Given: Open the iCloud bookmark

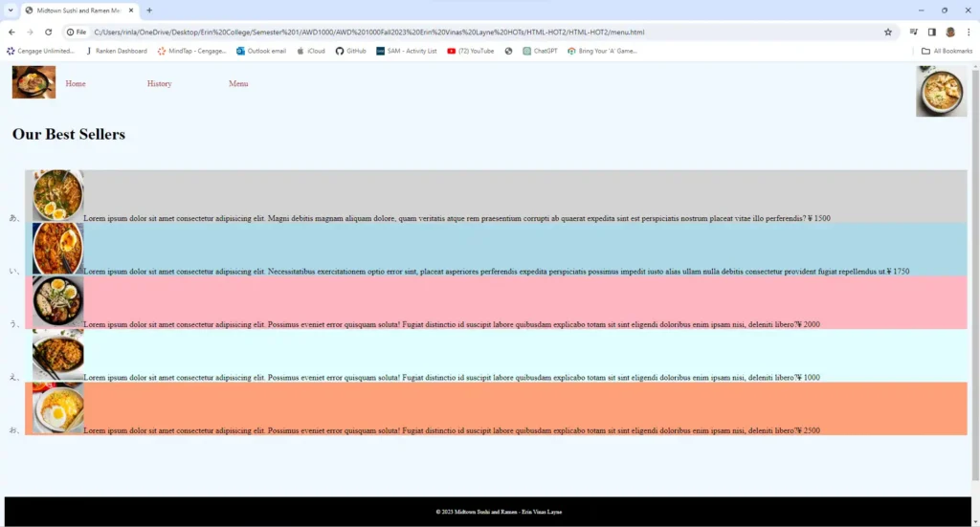Looking at the screenshot, I should [311, 52].
